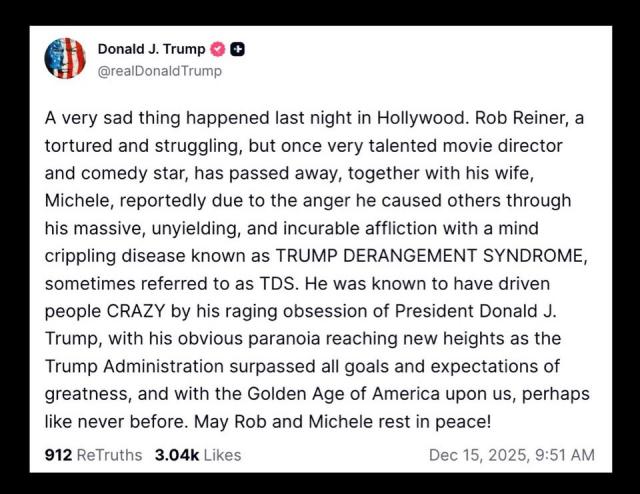Click the Likes label
Screen dimensions: 640x494
[222, 455]
